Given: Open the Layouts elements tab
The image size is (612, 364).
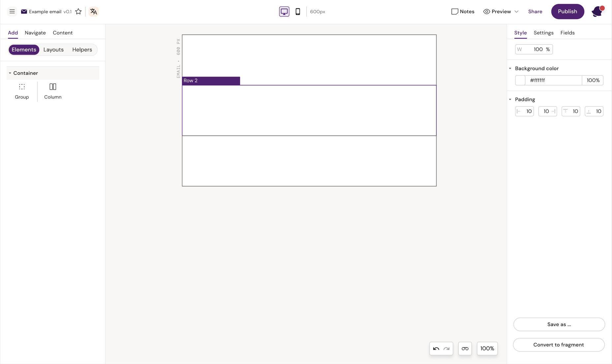Looking at the screenshot, I should coord(53,49).
